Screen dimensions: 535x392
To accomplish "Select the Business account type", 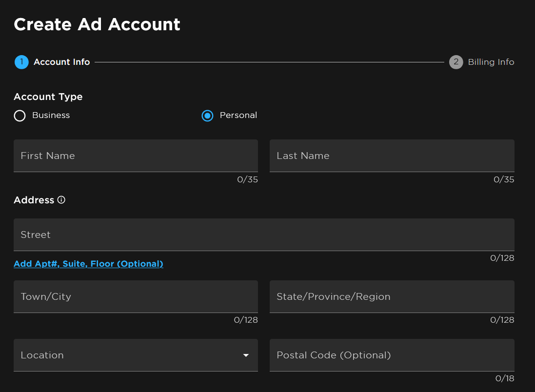I will tap(20, 116).
